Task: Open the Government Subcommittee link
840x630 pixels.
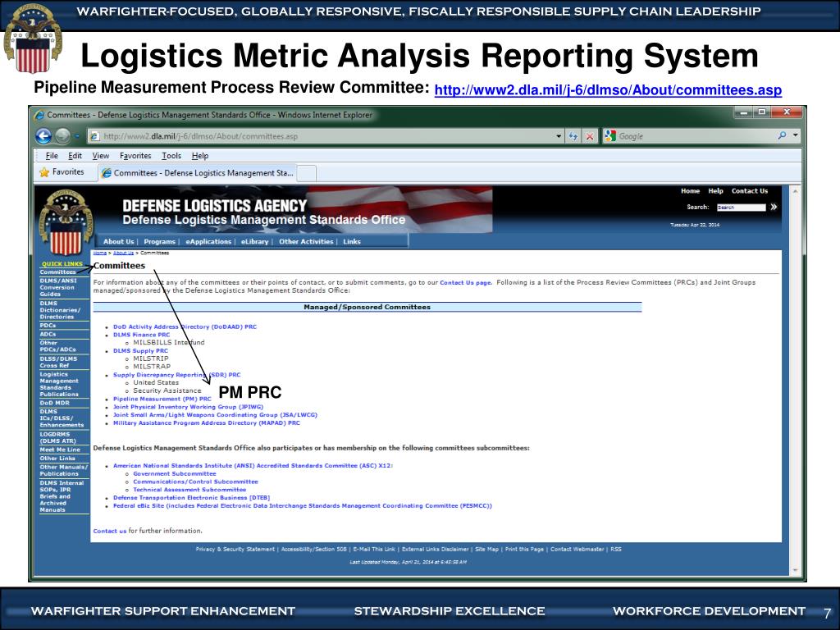Action: pyautogui.click(x=175, y=474)
